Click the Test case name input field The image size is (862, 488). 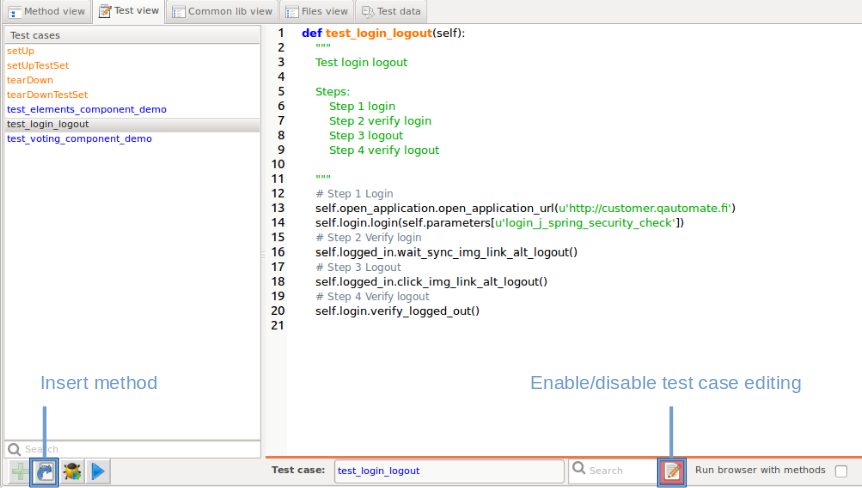coord(449,471)
